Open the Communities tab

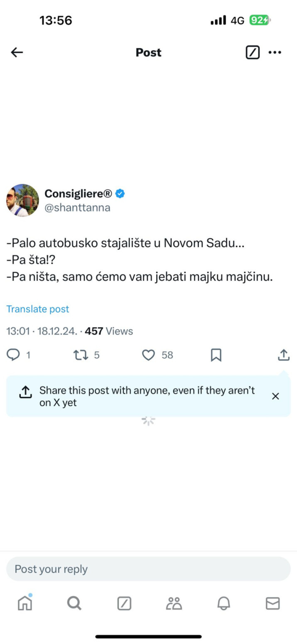click(174, 603)
